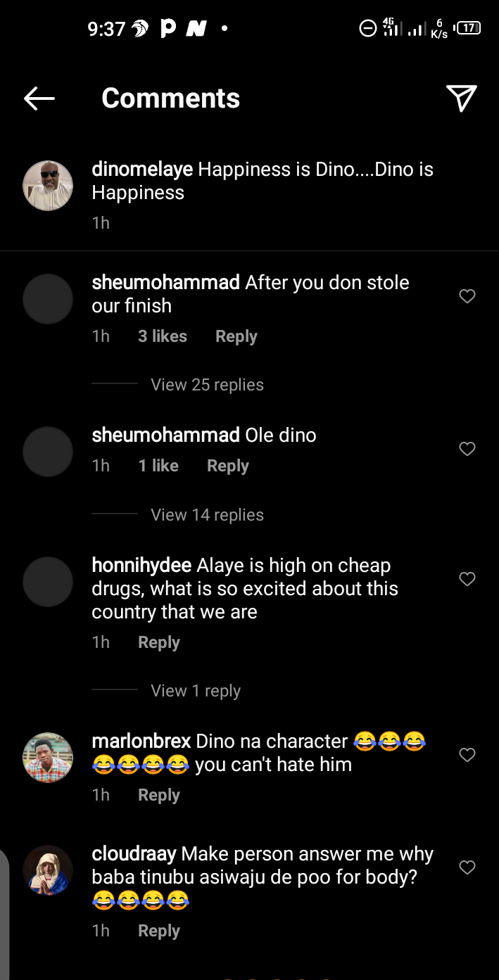Like the "Ole dino" comment

click(x=467, y=449)
